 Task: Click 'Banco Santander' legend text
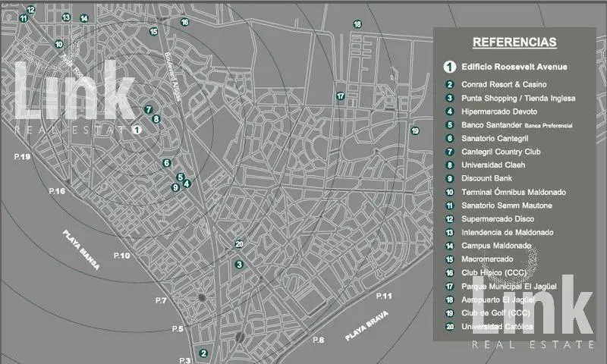pyautogui.click(x=492, y=125)
